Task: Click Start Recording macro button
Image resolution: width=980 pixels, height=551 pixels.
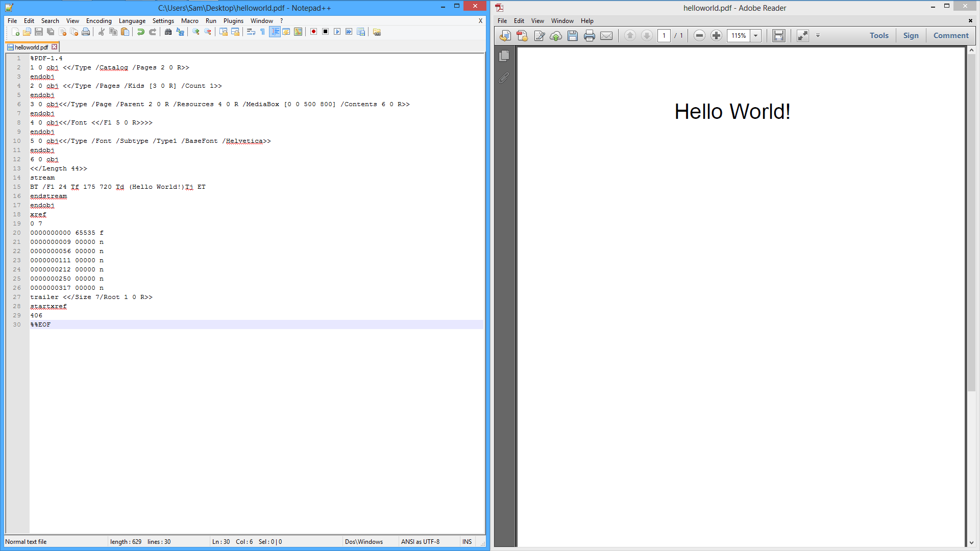Action: (313, 32)
